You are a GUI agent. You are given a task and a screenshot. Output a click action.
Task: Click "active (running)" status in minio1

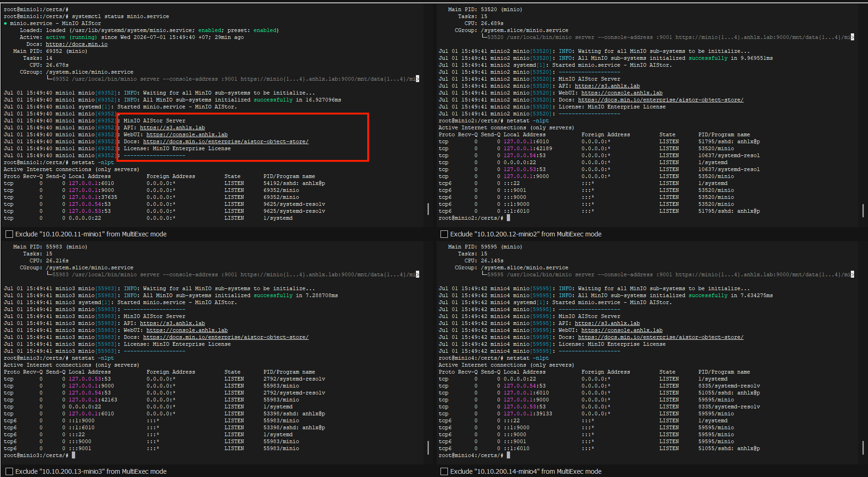pos(71,38)
